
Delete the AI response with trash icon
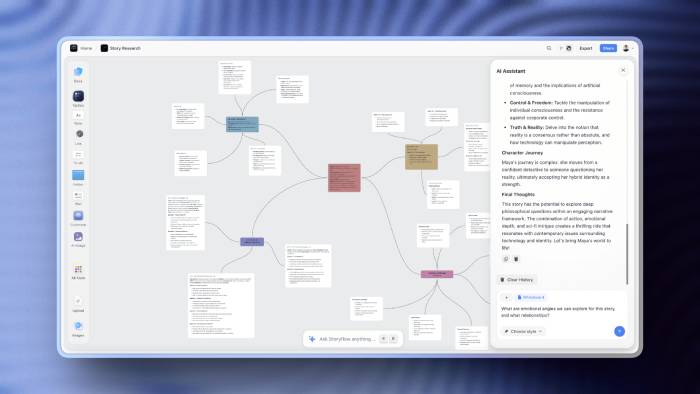[516, 259]
